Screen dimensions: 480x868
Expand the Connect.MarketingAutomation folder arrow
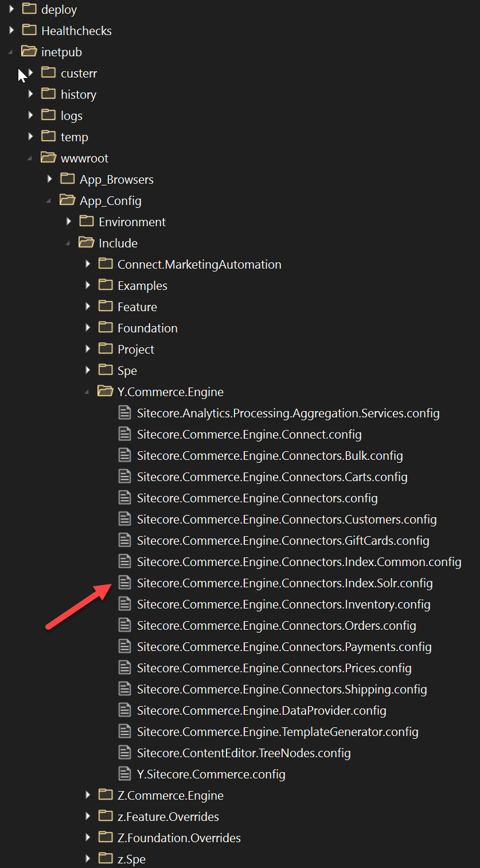click(88, 264)
